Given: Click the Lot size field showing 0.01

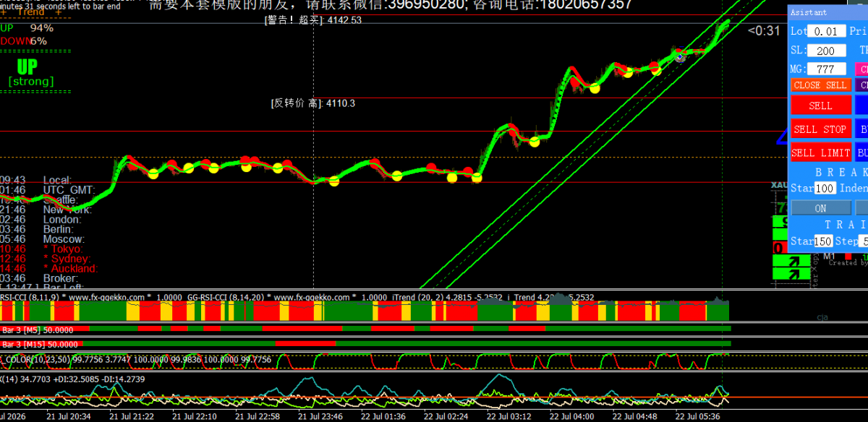Looking at the screenshot, I should click(826, 31).
